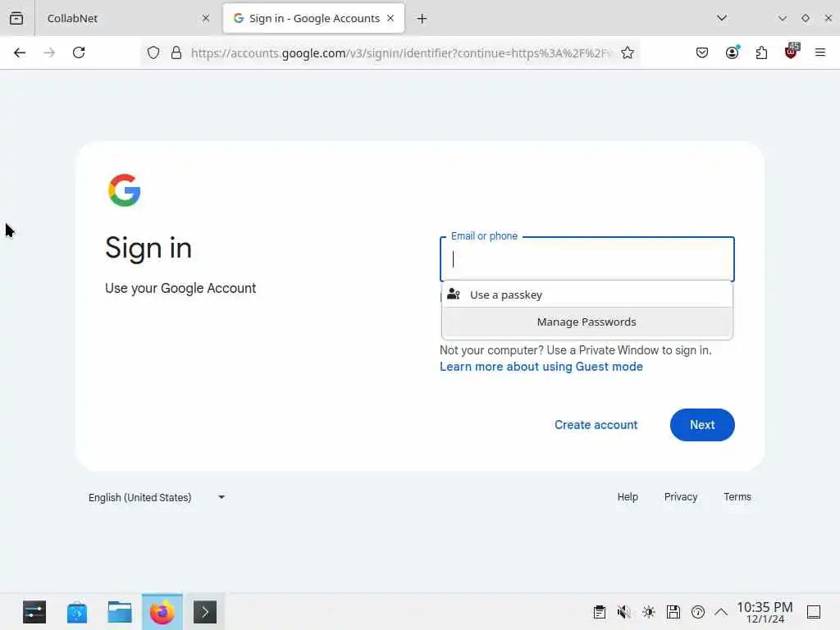Switch to the CollabNet tab
Screen dimensions: 840x630
pos(125,18)
